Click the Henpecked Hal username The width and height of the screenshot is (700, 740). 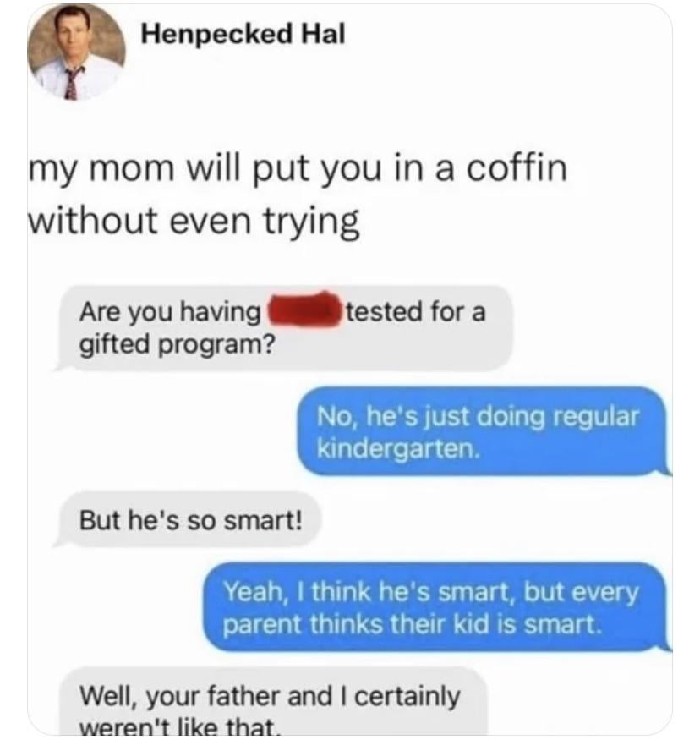[243, 34]
